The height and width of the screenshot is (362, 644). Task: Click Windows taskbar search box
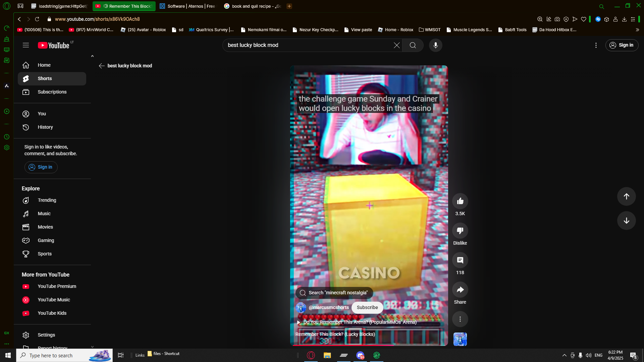tap(64, 355)
